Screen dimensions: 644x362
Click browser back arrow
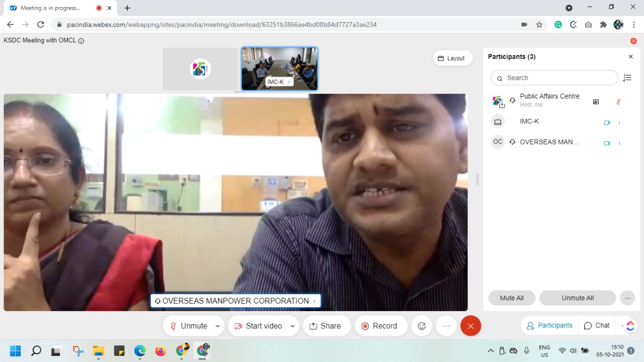[10, 25]
